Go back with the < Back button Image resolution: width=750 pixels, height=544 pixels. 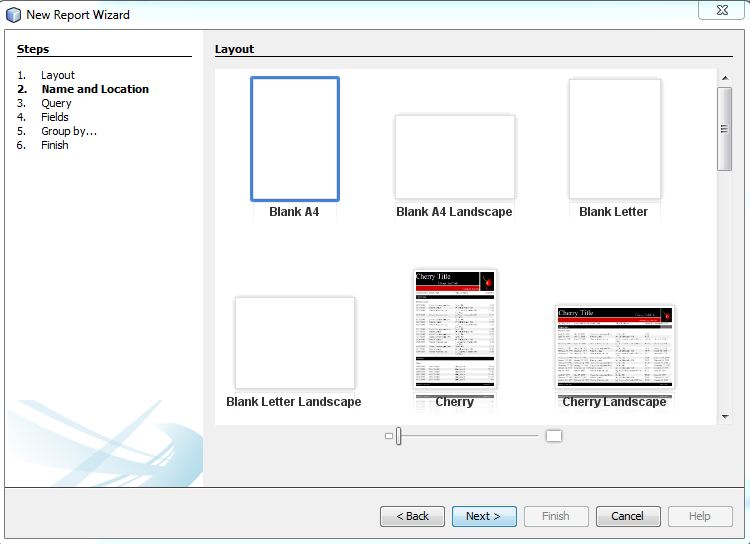click(x=412, y=516)
